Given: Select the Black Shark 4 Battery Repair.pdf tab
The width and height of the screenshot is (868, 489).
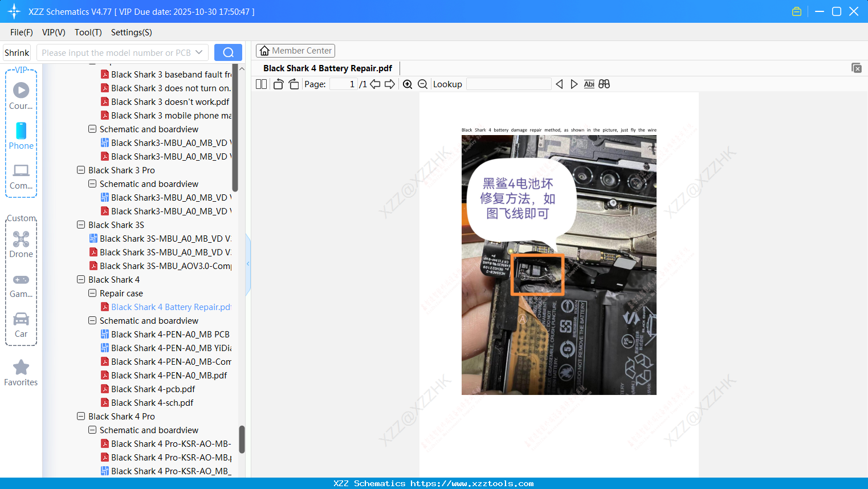Looking at the screenshot, I should (x=328, y=68).
